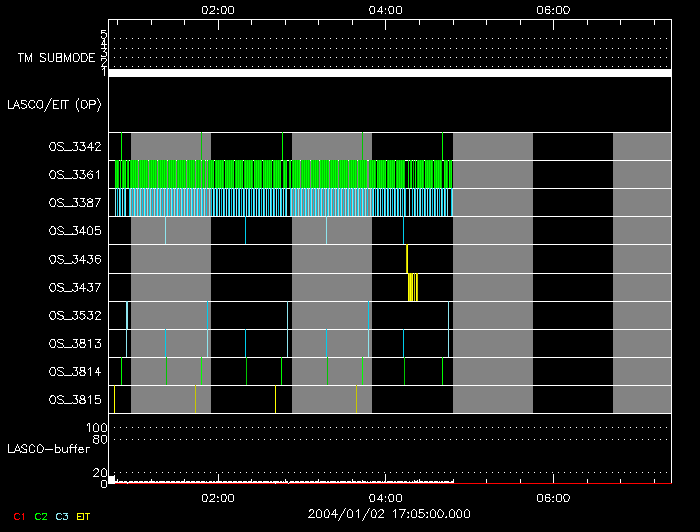Click the 2004/01/02 17:05:00.000 timestamp
This screenshot has height=532, width=700.
pos(386,513)
